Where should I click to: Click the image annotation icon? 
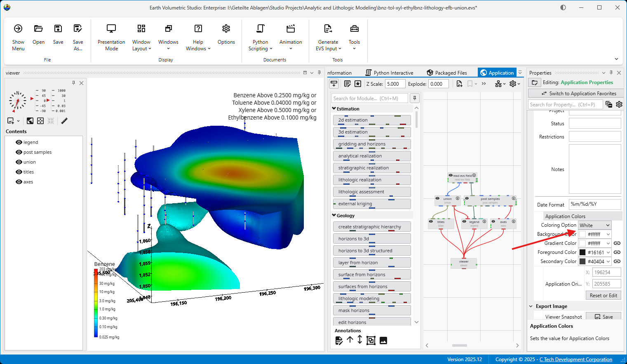coord(383,341)
